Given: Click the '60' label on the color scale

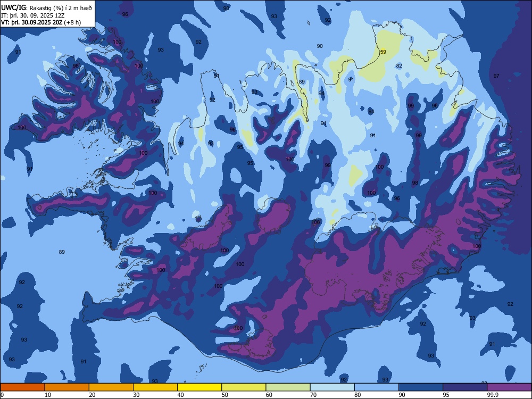Looking at the screenshot, I should coord(269,395).
